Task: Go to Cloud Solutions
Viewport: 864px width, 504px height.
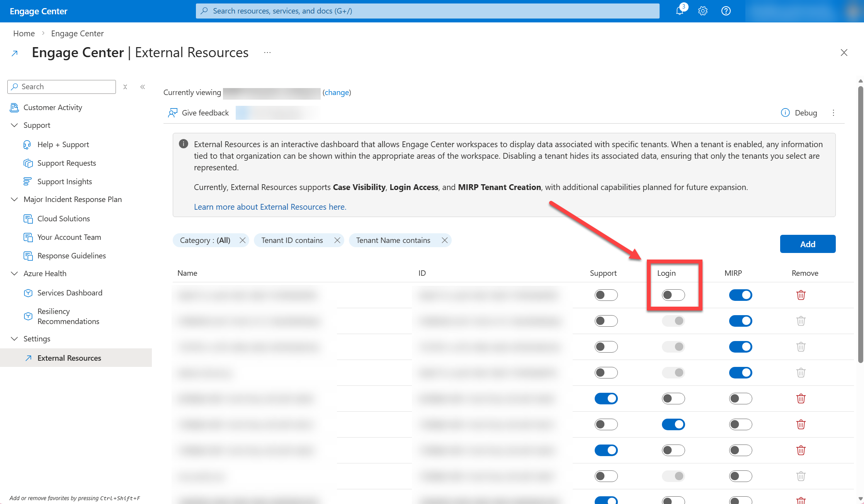Action: click(64, 219)
